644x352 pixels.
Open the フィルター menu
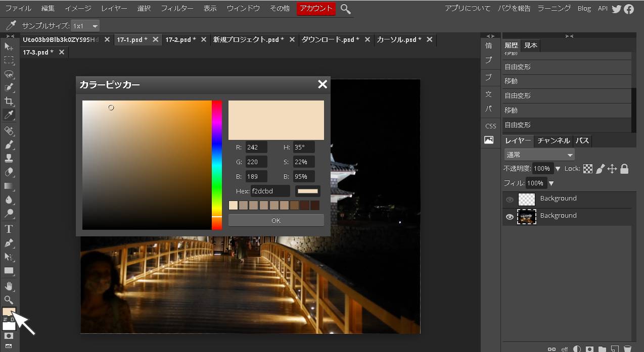tap(177, 9)
